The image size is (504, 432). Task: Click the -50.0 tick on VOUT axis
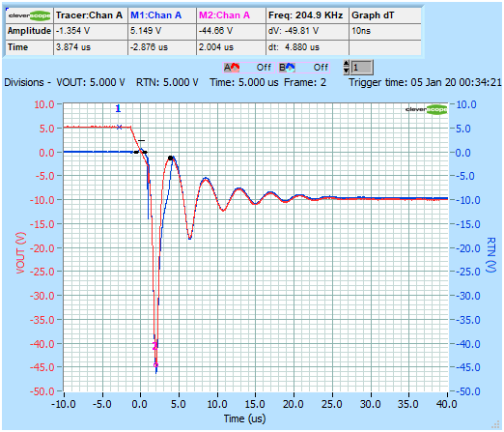[42, 391]
